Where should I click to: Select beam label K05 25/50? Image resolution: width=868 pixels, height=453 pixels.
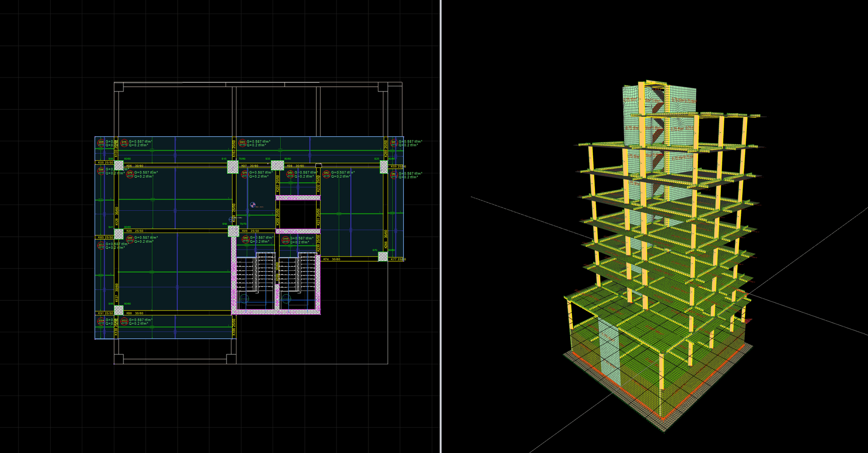coord(105,162)
